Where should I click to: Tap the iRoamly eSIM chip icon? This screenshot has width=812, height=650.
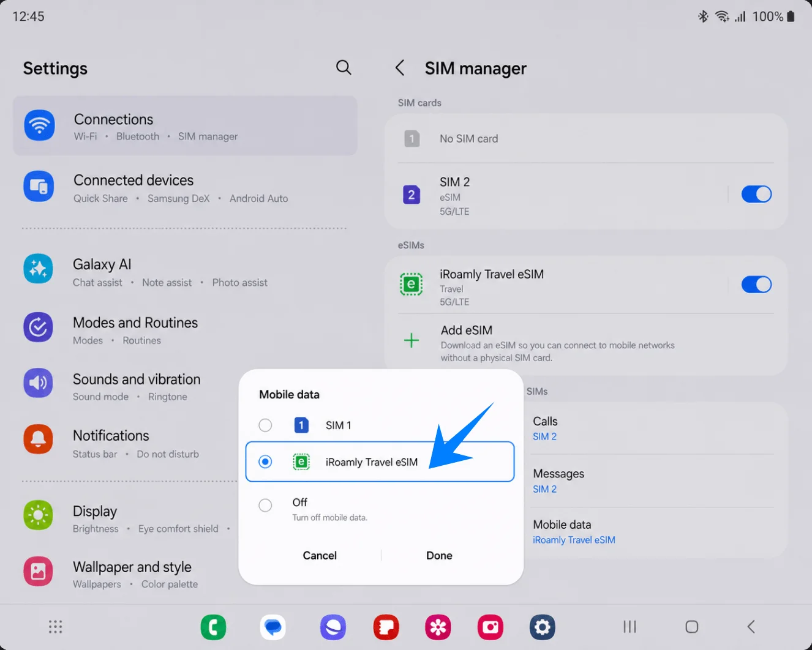tap(411, 285)
